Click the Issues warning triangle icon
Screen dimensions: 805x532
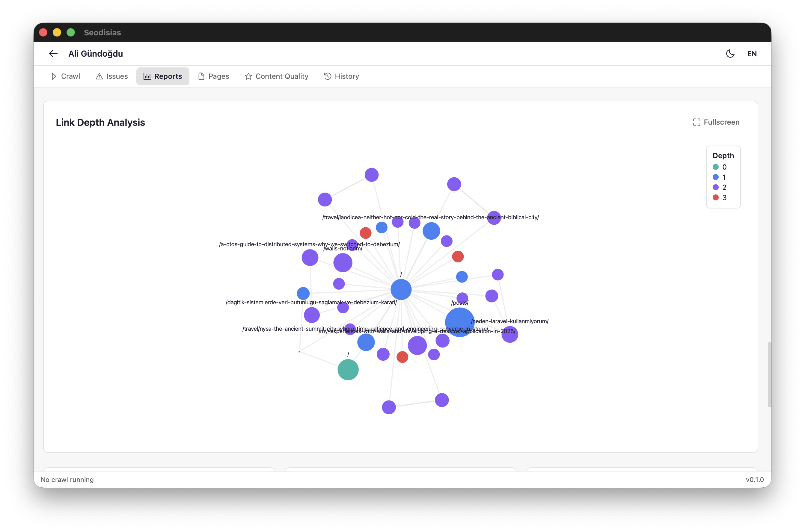click(100, 76)
